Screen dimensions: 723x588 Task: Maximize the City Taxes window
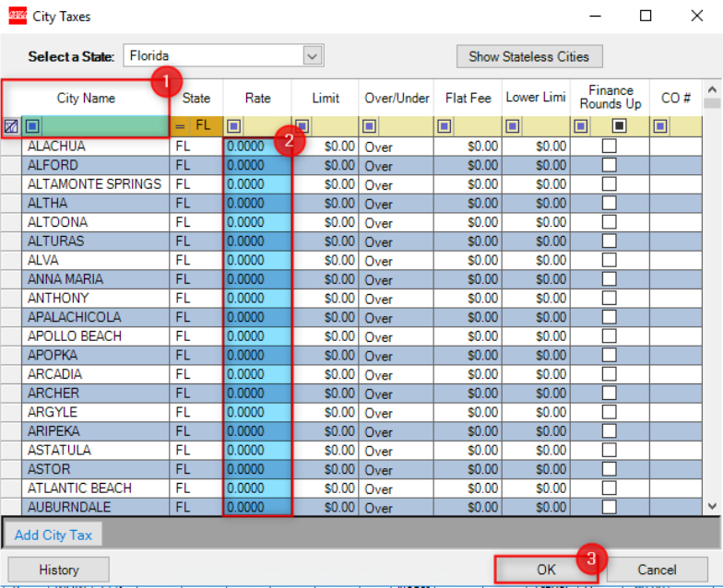coord(646,17)
